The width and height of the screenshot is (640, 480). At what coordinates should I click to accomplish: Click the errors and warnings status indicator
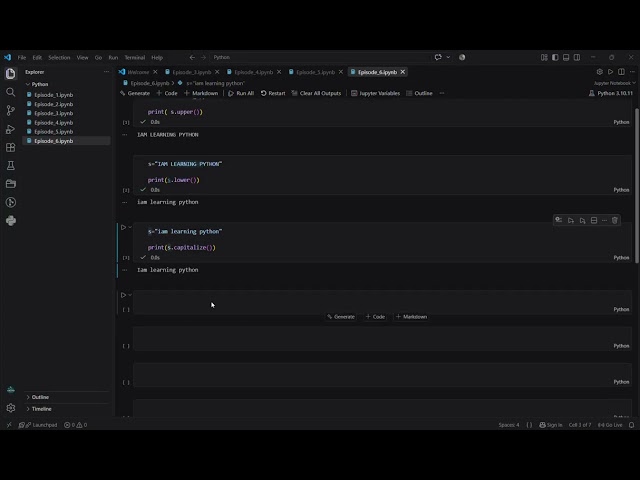[x=76, y=425]
